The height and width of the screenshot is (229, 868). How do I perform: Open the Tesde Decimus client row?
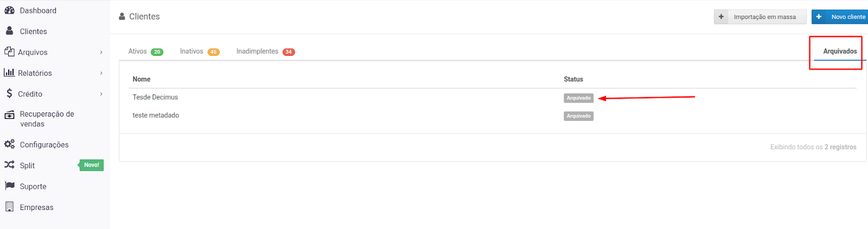coord(155,97)
